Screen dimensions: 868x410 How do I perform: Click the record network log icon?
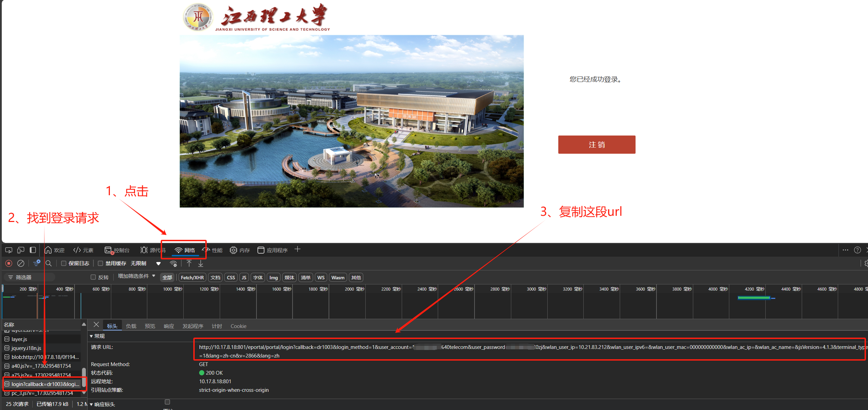pos(9,263)
